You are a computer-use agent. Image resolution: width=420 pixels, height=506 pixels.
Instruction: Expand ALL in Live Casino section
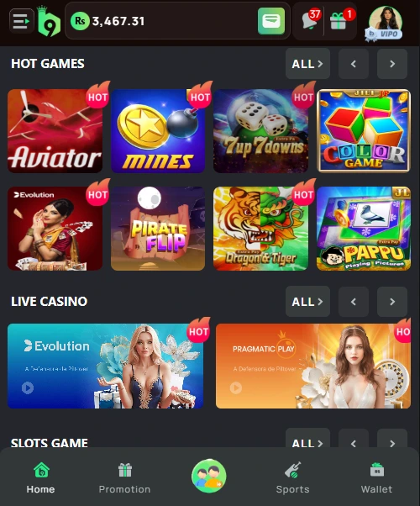[x=307, y=302]
